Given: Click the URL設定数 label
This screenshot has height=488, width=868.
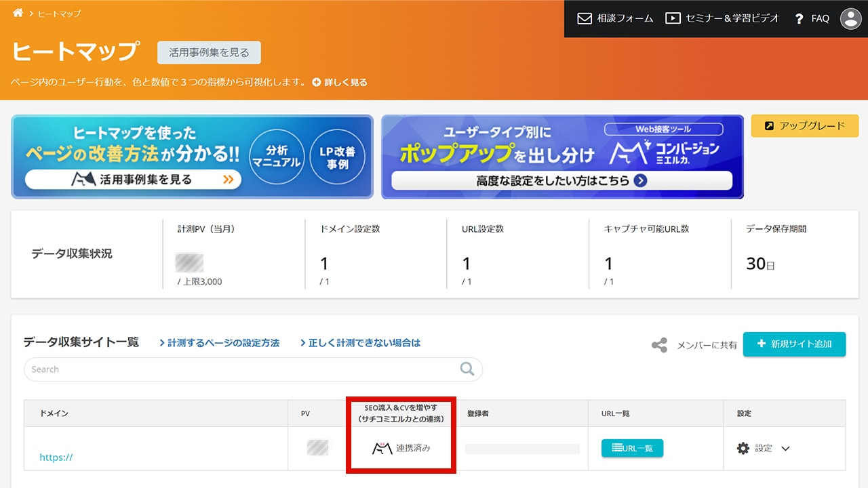Looking at the screenshot, I should tap(483, 229).
